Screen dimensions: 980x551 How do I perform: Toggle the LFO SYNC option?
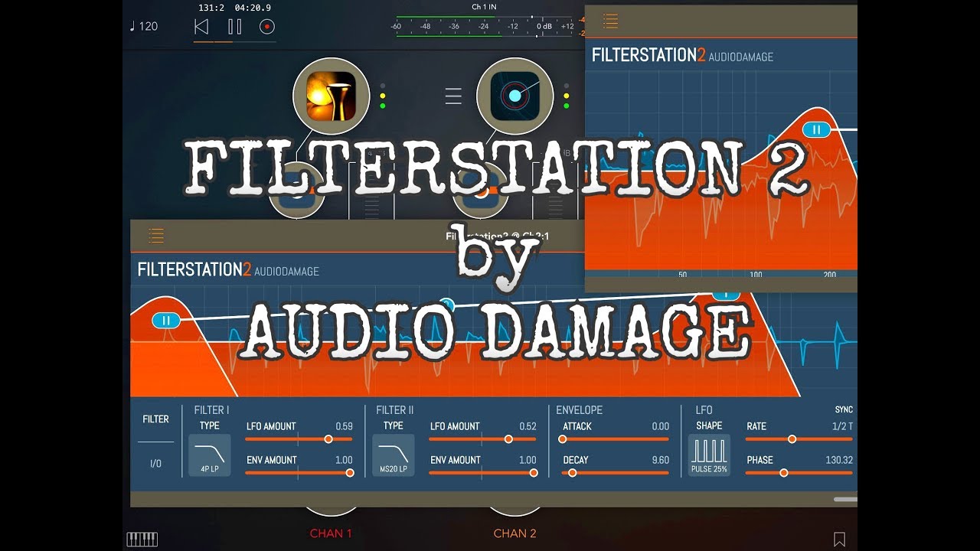tap(844, 409)
